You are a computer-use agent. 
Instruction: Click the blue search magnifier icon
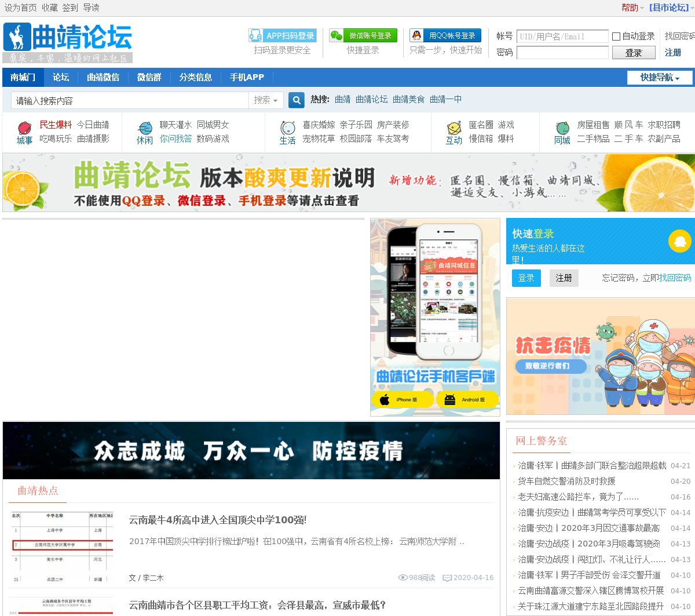click(x=297, y=100)
